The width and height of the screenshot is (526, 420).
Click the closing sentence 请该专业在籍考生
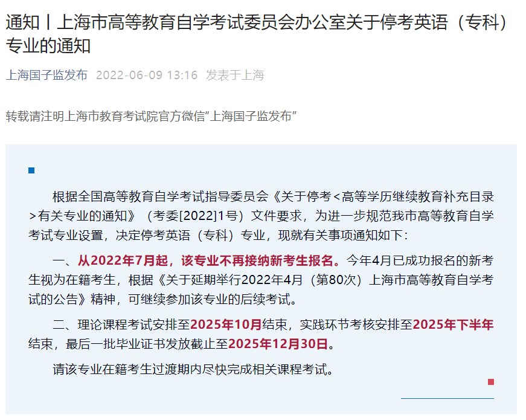click(x=193, y=369)
